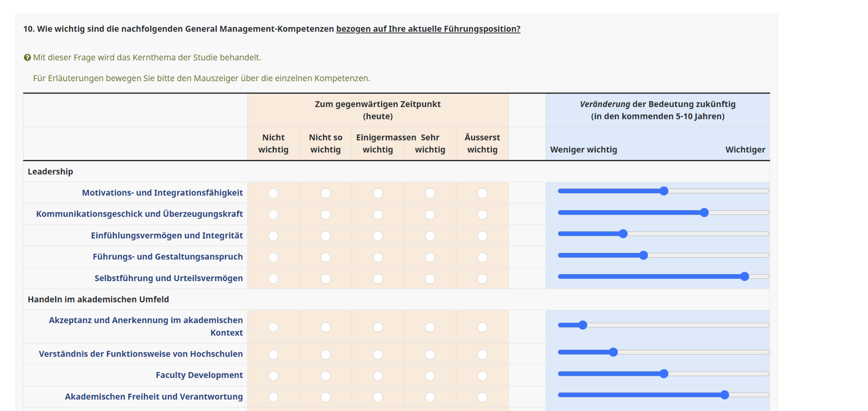Viewport: 868px width, 411px height.
Task: Click the Kommunikationsgeschick slider handle
Action: coord(704,212)
